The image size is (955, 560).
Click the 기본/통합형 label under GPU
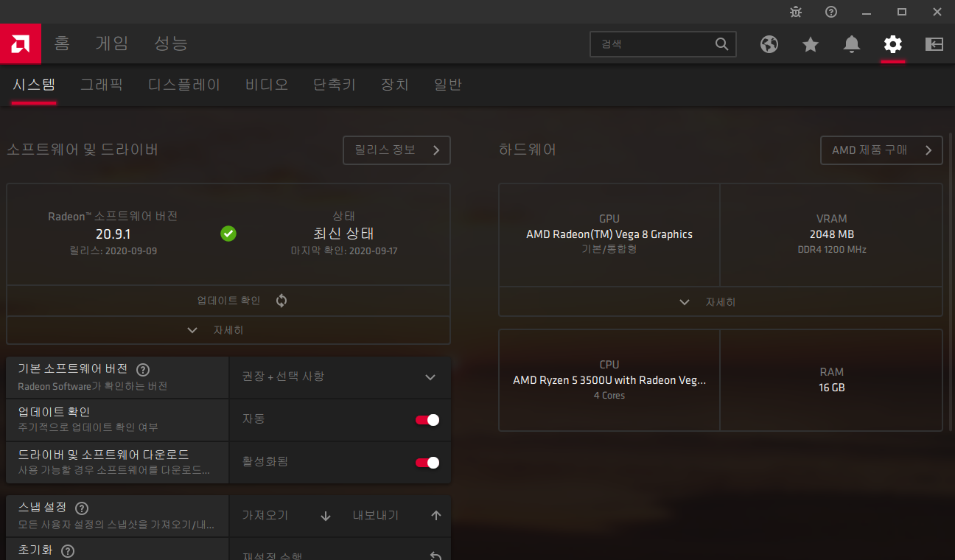(x=609, y=250)
